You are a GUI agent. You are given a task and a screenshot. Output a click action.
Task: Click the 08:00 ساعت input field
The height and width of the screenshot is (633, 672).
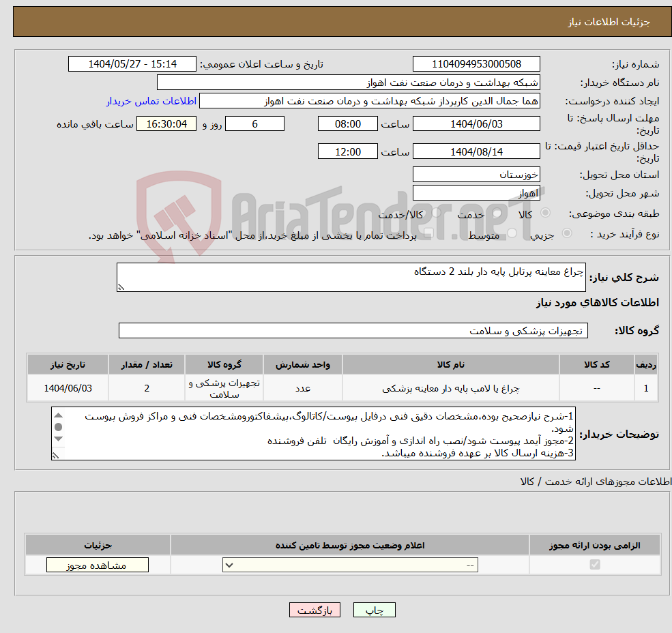(x=348, y=123)
